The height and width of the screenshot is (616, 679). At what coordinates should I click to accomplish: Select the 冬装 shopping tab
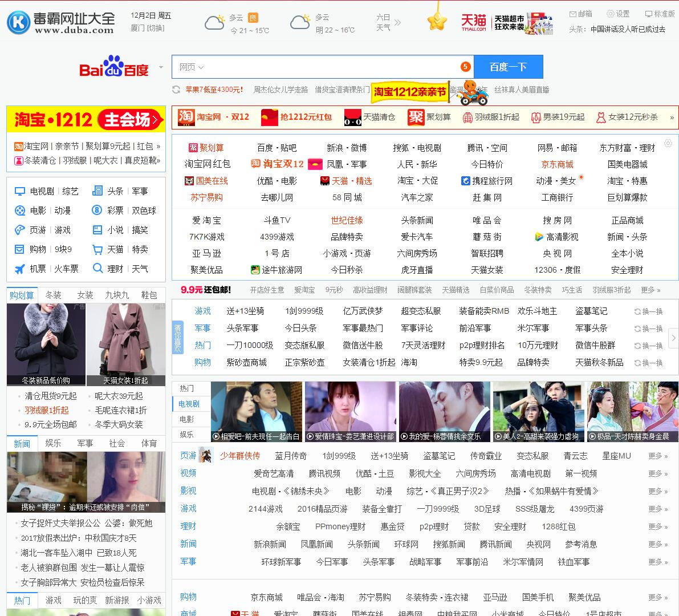pyautogui.click(x=53, y=295)
